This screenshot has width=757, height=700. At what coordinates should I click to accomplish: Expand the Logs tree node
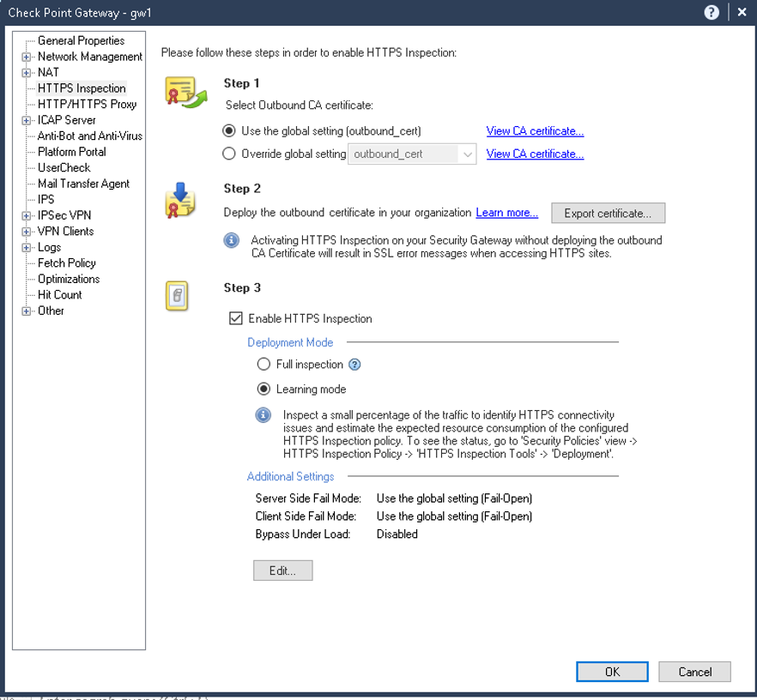27,247
